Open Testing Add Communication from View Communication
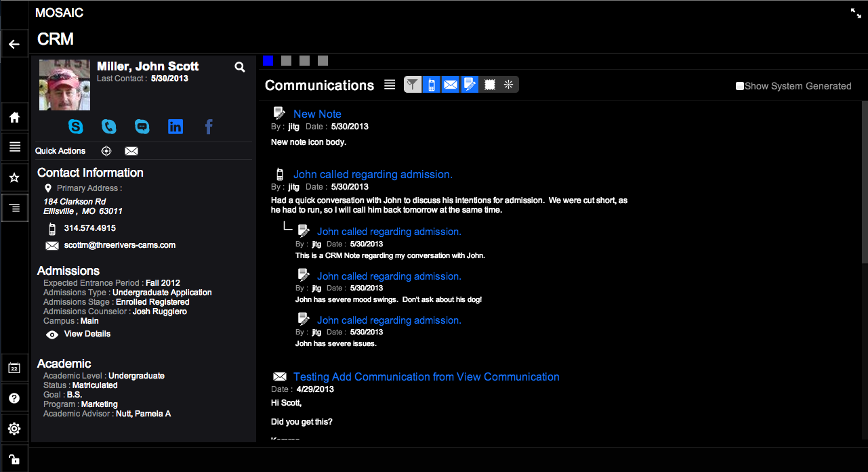868x472 pixels. coord(426,377)
